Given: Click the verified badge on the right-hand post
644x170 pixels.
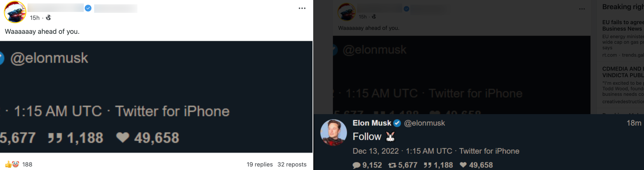Looking at the screenshot, I should (x=407, y=9).
